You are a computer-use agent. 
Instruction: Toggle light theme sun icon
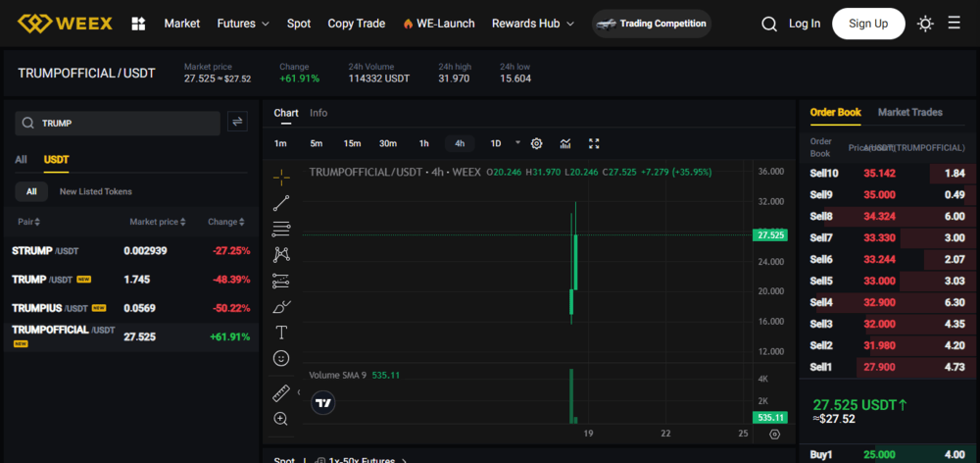[925, 24]
